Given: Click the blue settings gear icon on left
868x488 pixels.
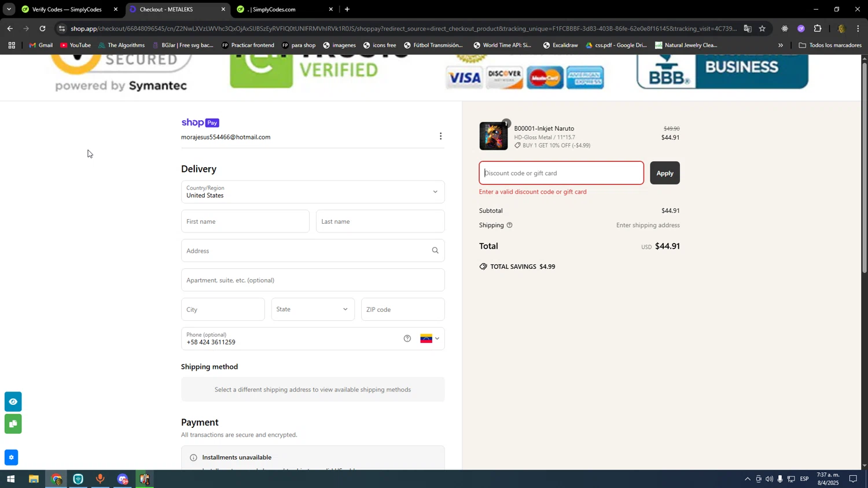Looking at the screenshot, I should click(11, 457).
